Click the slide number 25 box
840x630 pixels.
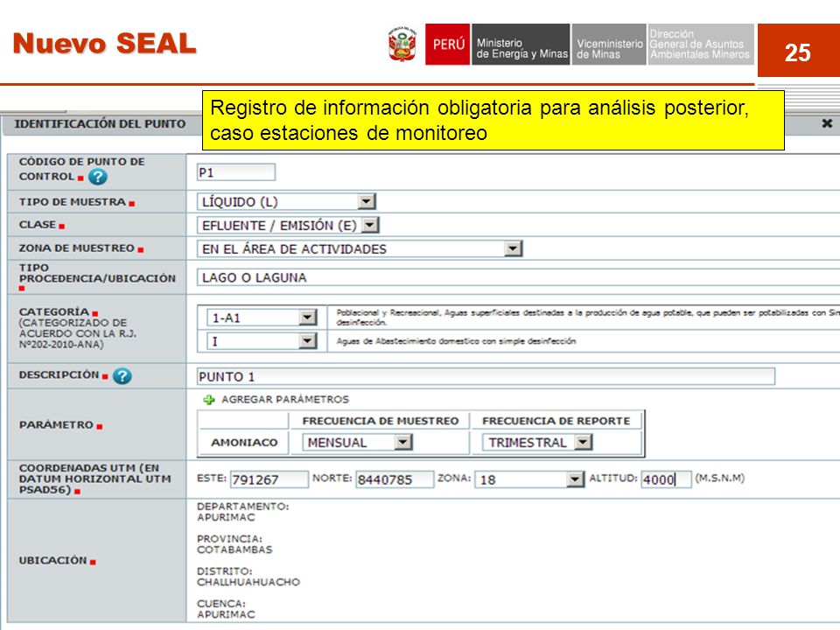click(x=798, y=51)
